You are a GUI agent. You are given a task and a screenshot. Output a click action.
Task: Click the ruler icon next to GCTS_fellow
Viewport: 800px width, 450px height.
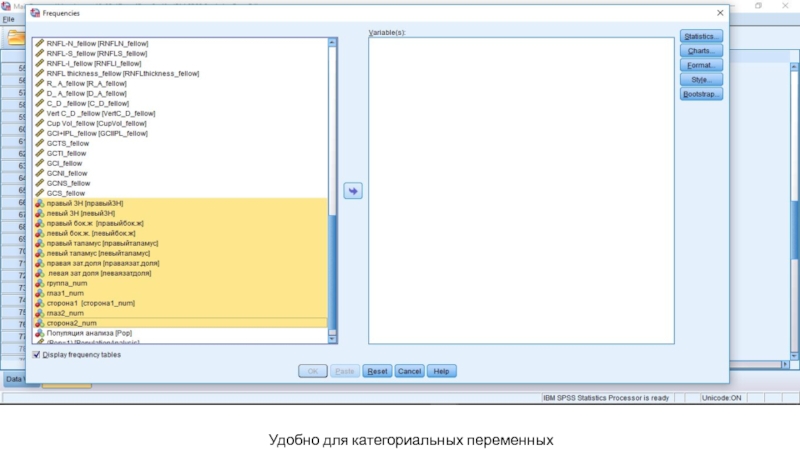pyautogui.click(x=40, y=143)
